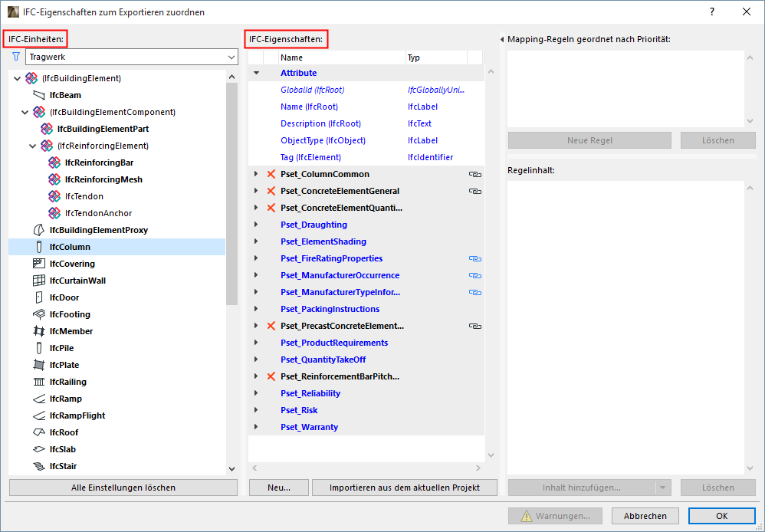Viewport: 765px width, 532px height.
Task: Click the IfcStair icon
Action: 39,466
